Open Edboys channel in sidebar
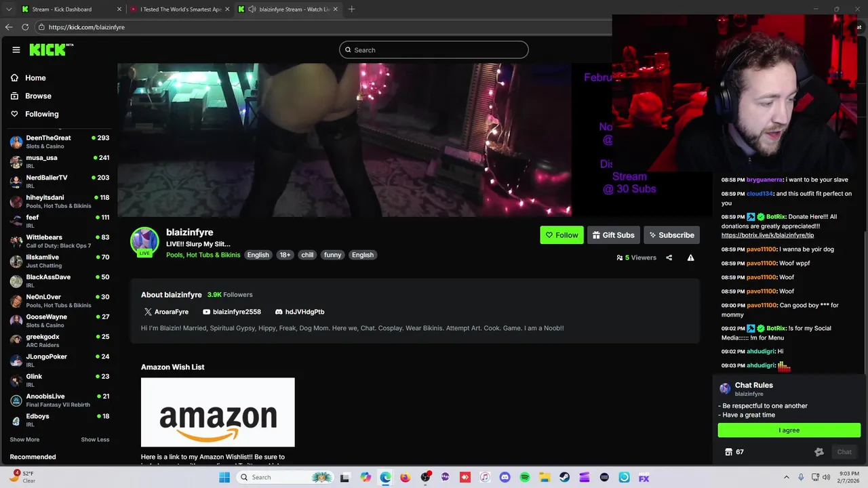 click(x=60, y=420)
